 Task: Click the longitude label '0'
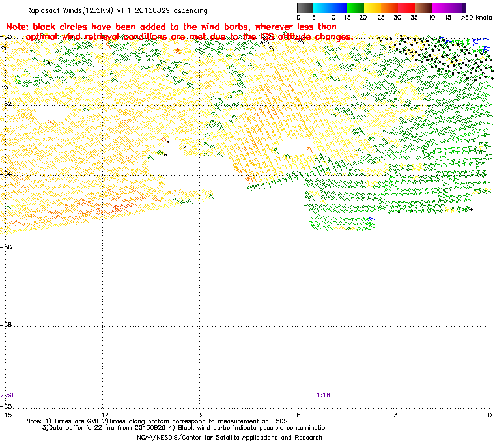(490, 415)
